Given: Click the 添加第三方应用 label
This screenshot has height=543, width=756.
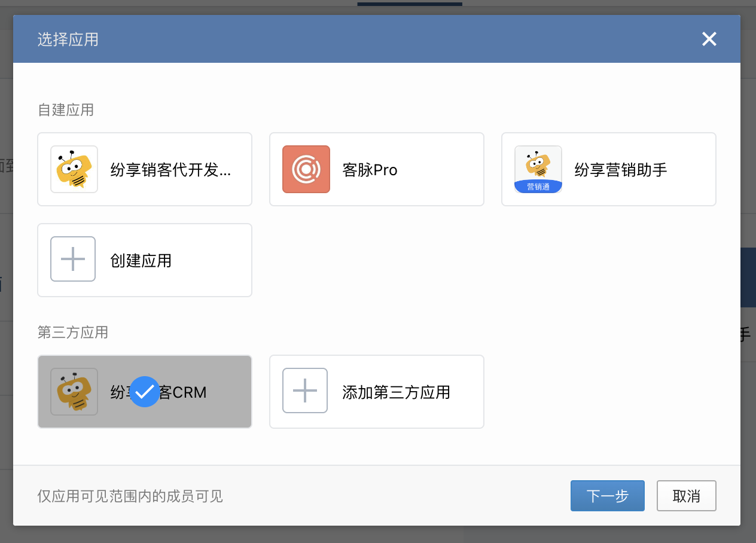Looking at the screenshot, I should pyautogui.click(x=397, y=392).
